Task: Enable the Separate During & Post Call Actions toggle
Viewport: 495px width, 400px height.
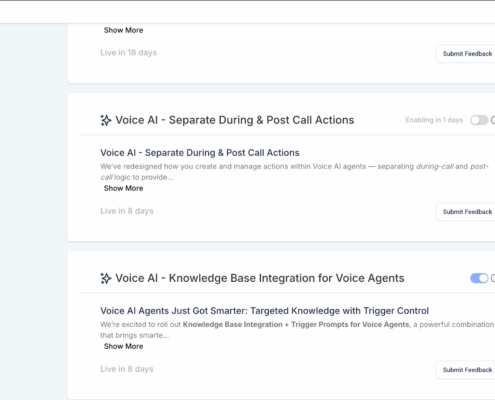Action: pos(479,120)
